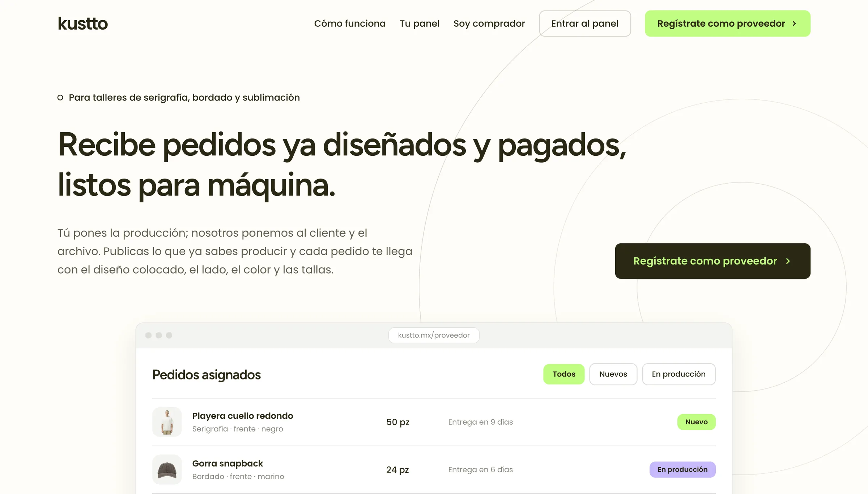The height and width of the screenshot is (494, 868).
Task: Select Soy comprador in navigation
Action: [489, 23]
